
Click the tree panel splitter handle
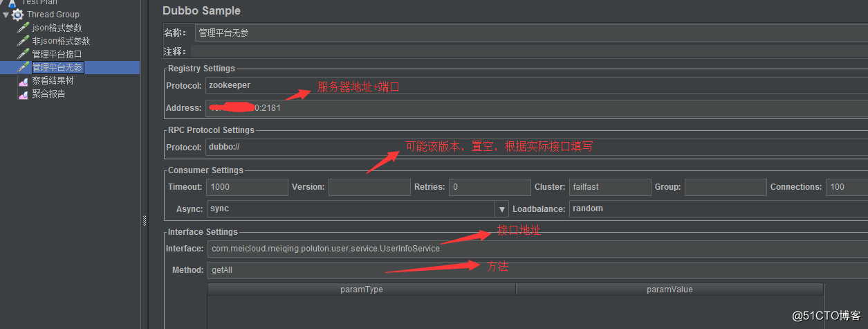[x=145, y=220]
